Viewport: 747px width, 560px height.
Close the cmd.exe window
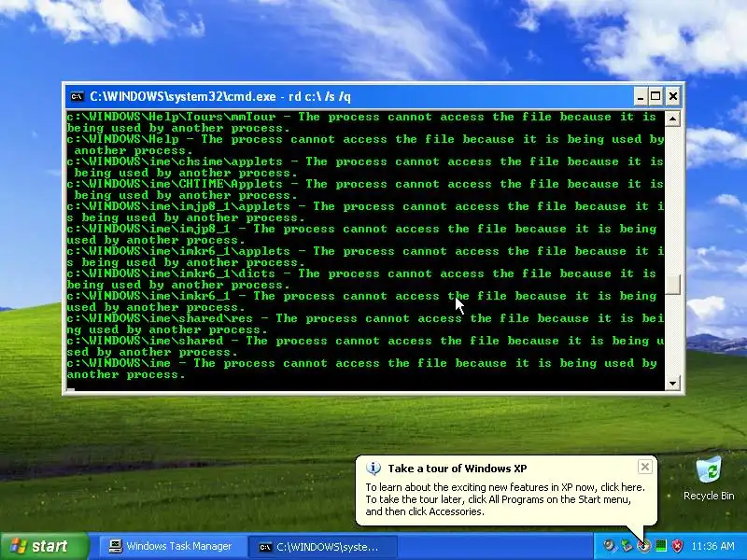tap(672, 97)
